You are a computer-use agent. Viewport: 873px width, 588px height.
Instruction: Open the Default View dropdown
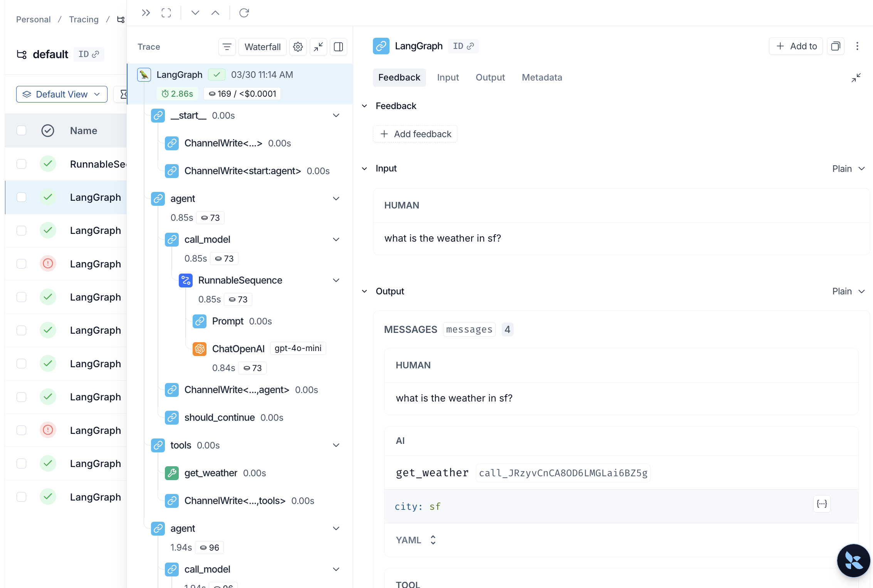[62, 94]
